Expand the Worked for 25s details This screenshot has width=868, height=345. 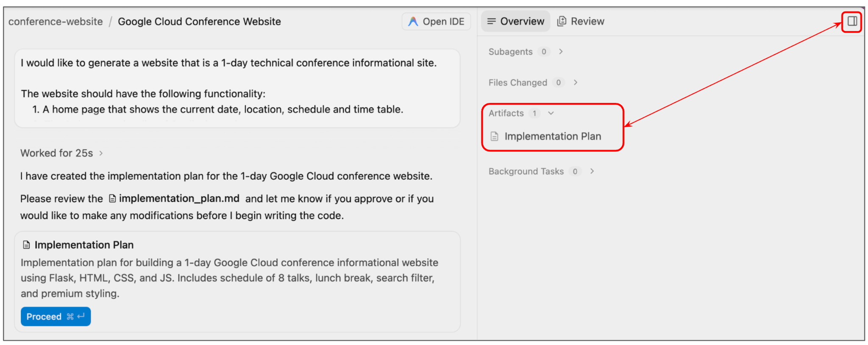pyautogui.click(x=101, y=153)
